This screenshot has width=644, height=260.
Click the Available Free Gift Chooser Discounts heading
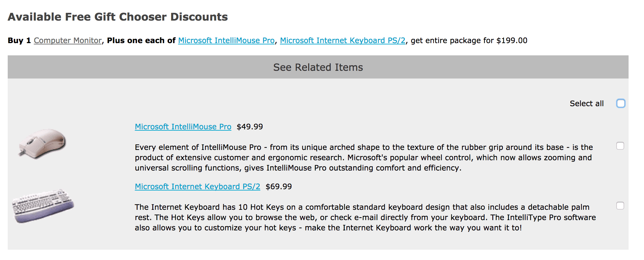tap(118, 17)
